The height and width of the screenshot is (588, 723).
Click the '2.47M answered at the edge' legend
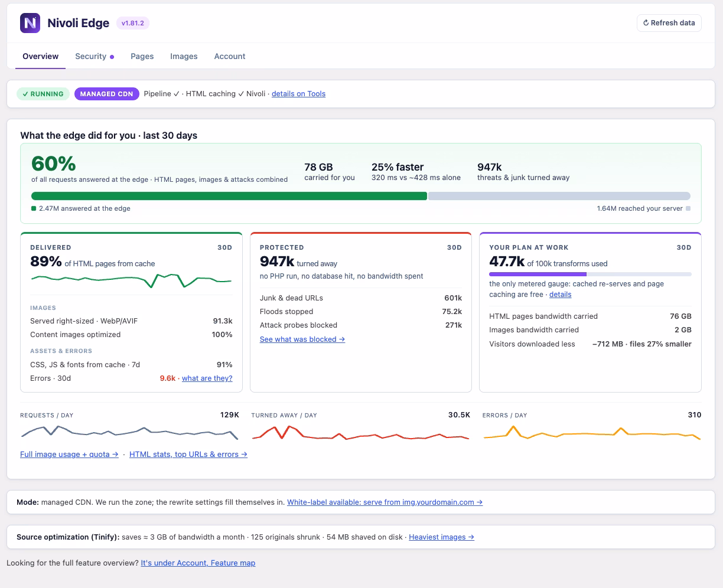[81, 208]
